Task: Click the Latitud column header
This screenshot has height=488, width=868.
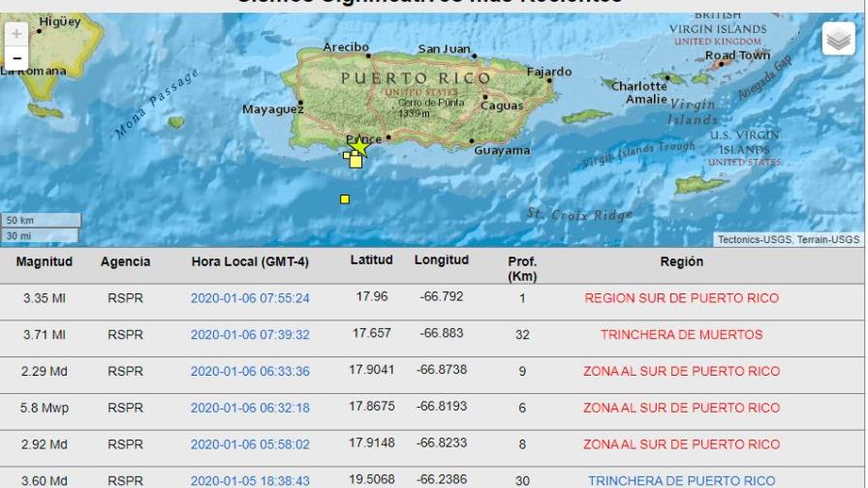Action: (371, 260)
